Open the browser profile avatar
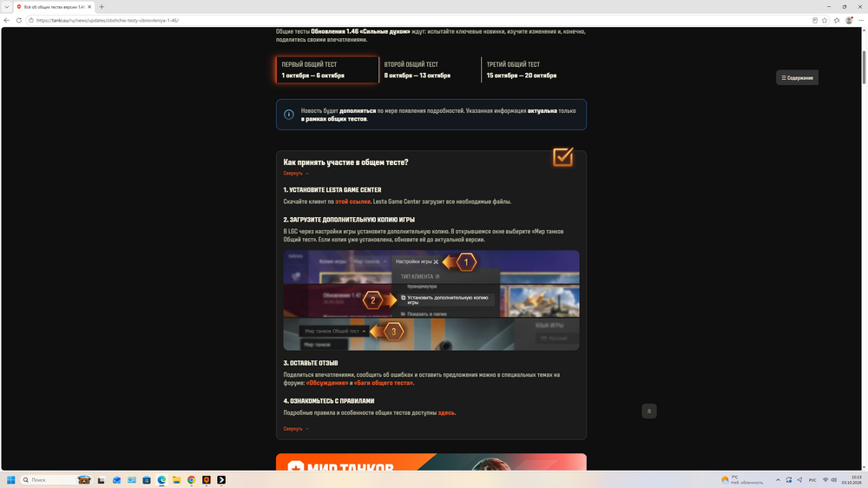 (x=849, y=21)
